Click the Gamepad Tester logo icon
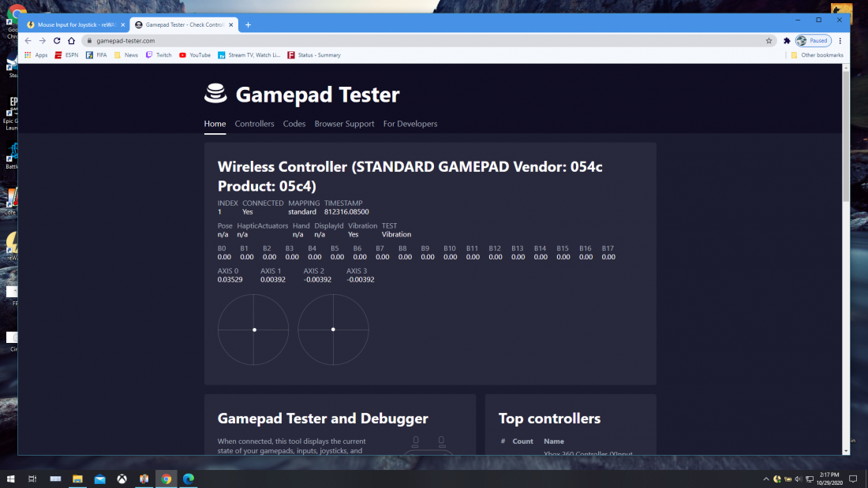This screenshot has width=868, height=488. click(215, 94)
